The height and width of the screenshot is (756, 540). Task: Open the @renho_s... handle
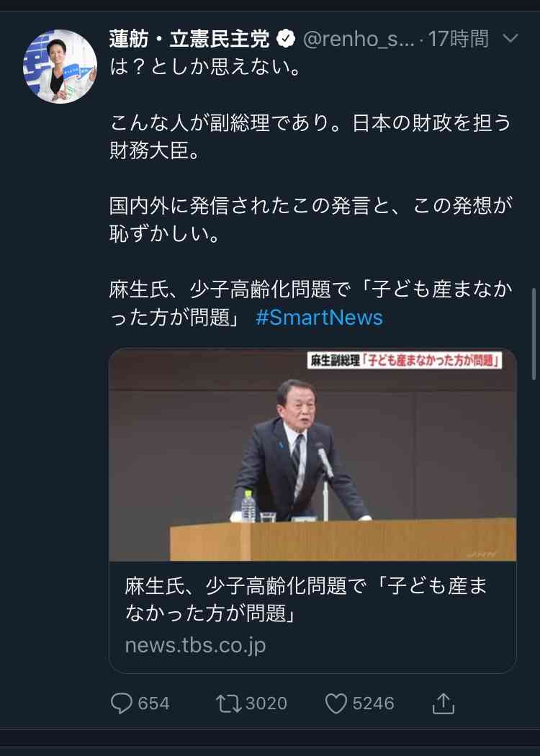click(x=359, y=39)
